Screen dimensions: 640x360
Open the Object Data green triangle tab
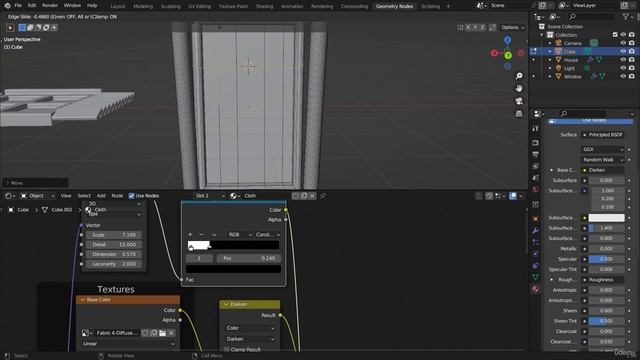pyautogui.click(x=536, y=278)
